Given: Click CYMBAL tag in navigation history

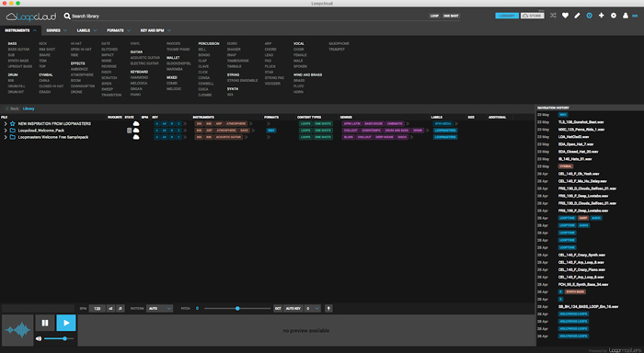Looking at the screenshot, I should [x=566, y=166].
